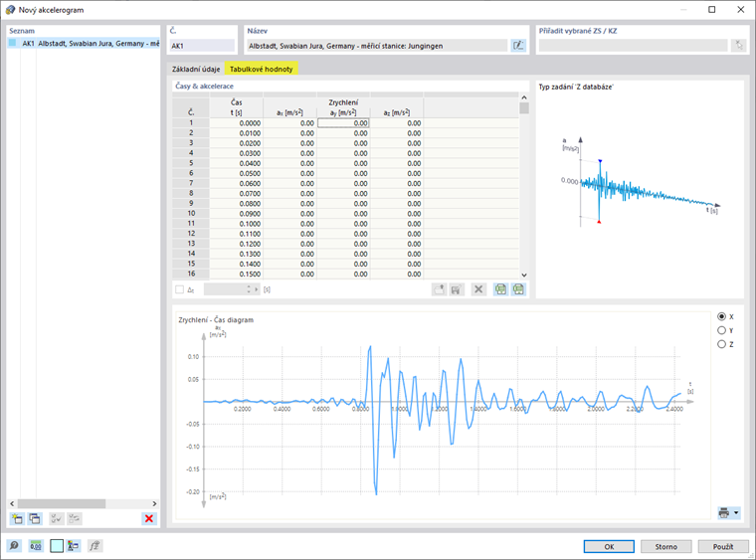Open the help search icon at bottom left
The height and width of the screenshot is (560, 756).
pos(15,546)
